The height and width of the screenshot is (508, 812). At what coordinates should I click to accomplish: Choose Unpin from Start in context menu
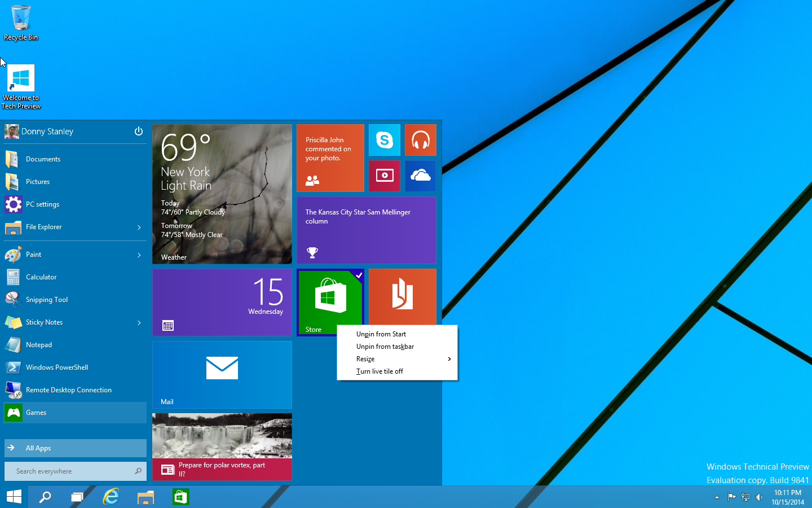(381, 334)
